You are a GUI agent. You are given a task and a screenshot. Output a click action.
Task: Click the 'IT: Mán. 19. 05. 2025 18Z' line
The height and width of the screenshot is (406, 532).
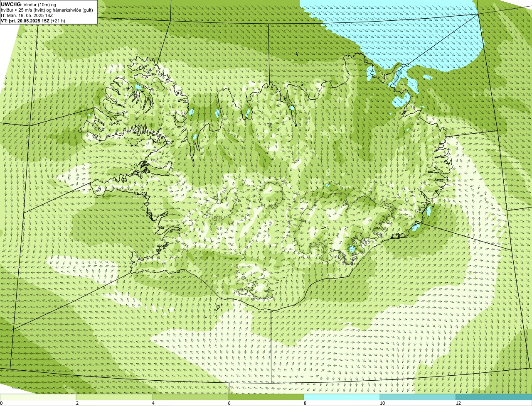pyautogui.click(x=27, y=15)
